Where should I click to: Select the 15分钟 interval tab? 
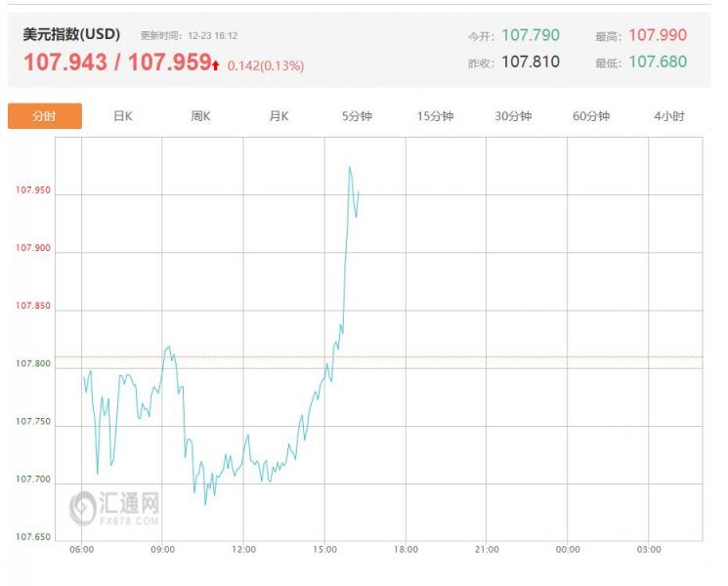(435, 116)
